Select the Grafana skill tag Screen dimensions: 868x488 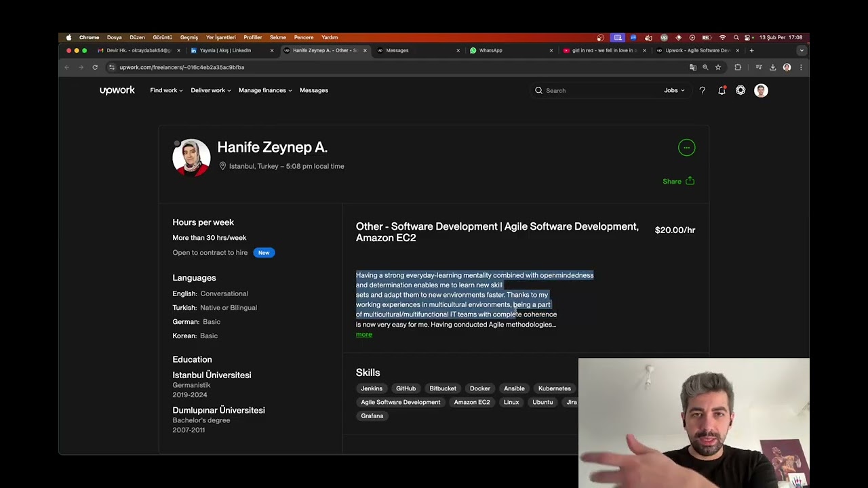pos(372,415)
